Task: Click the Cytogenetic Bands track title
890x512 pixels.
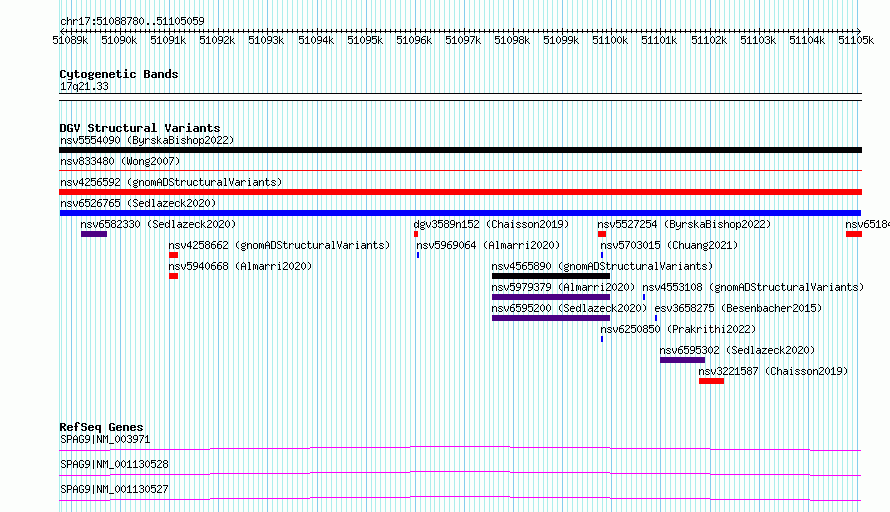Action: [119, 74]
